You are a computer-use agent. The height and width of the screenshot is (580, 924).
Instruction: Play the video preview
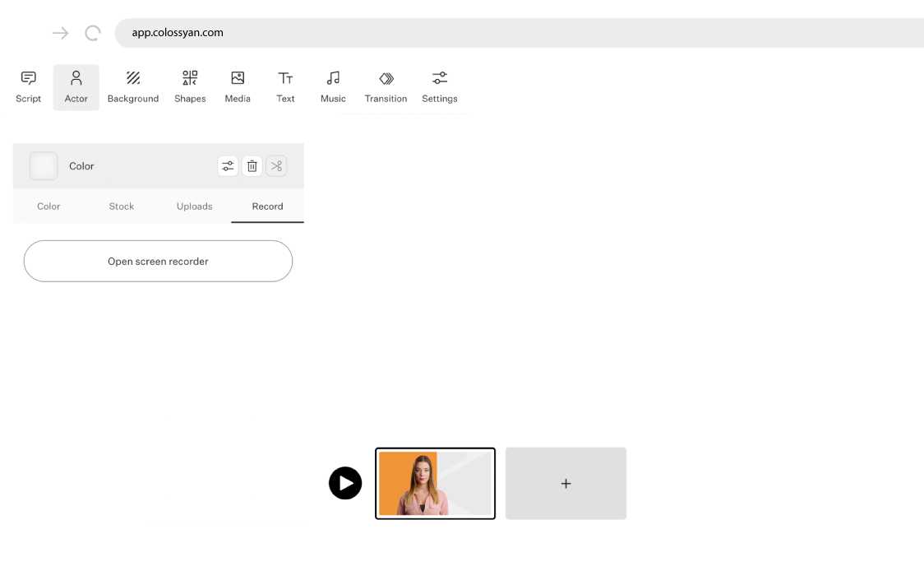[x=345, y=483]
